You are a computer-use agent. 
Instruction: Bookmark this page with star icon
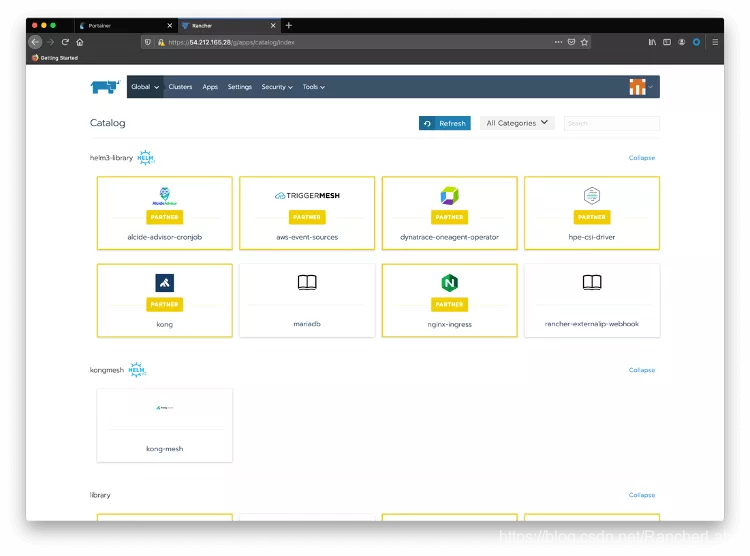coord(584,42)
